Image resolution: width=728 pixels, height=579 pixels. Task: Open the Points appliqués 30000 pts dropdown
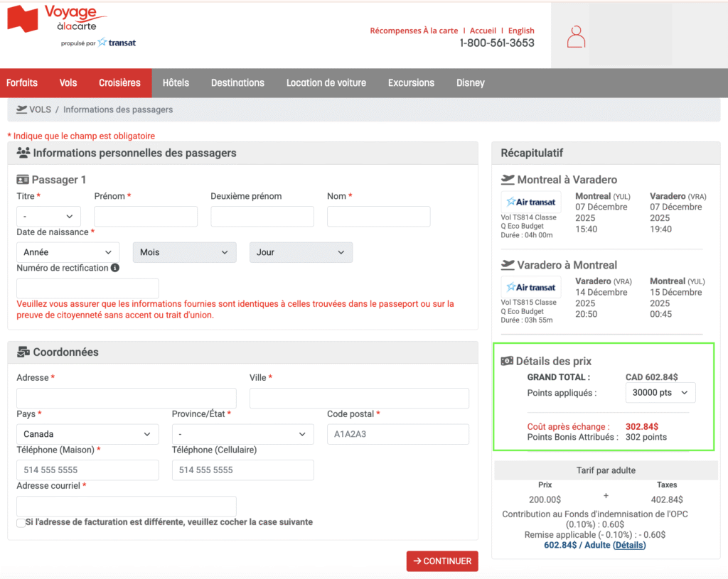[x=660, y=393]
